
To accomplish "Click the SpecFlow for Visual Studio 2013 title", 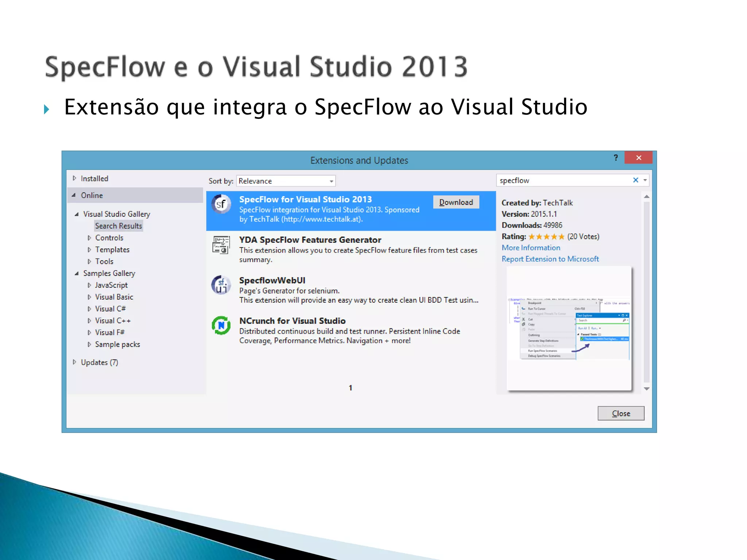I will tap(305, 199).
